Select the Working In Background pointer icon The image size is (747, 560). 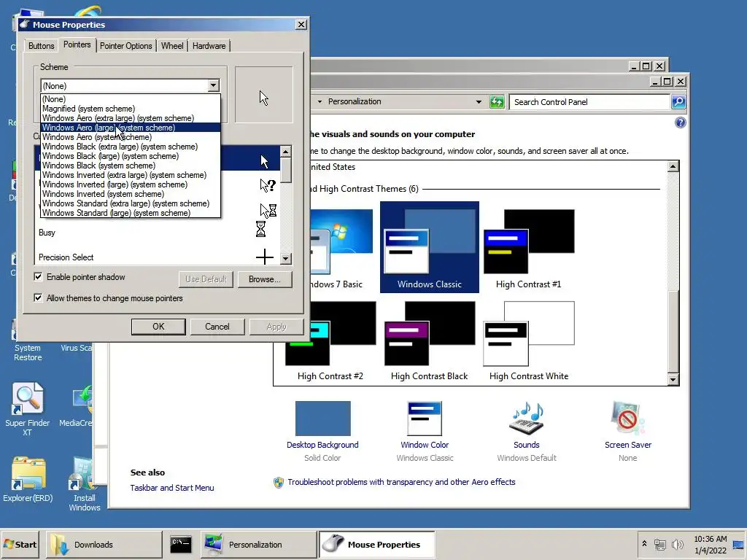tap(268, 210)
